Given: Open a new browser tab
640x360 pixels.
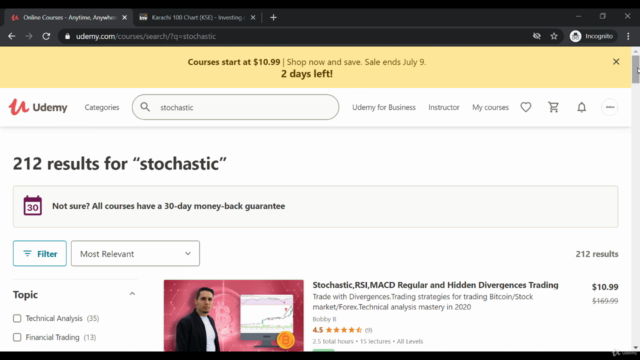Looking at the screenshot, I should [x=273, y=18].
